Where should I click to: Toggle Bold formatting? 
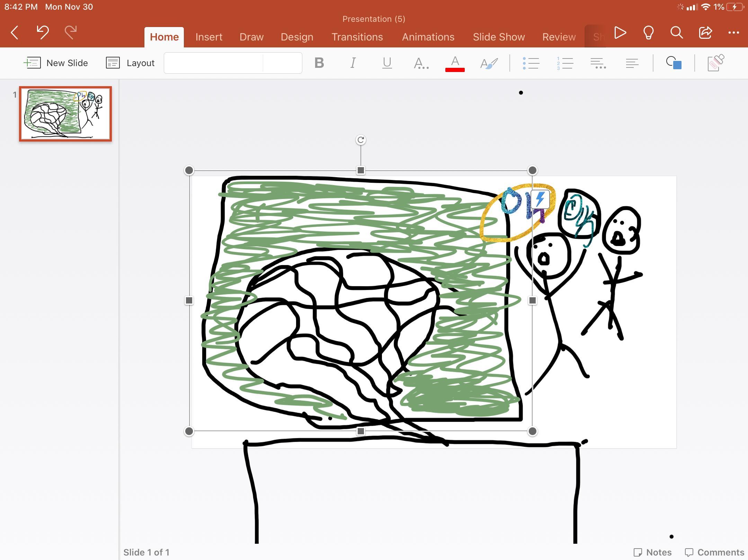pyautogui.click(x=319, y=63)
